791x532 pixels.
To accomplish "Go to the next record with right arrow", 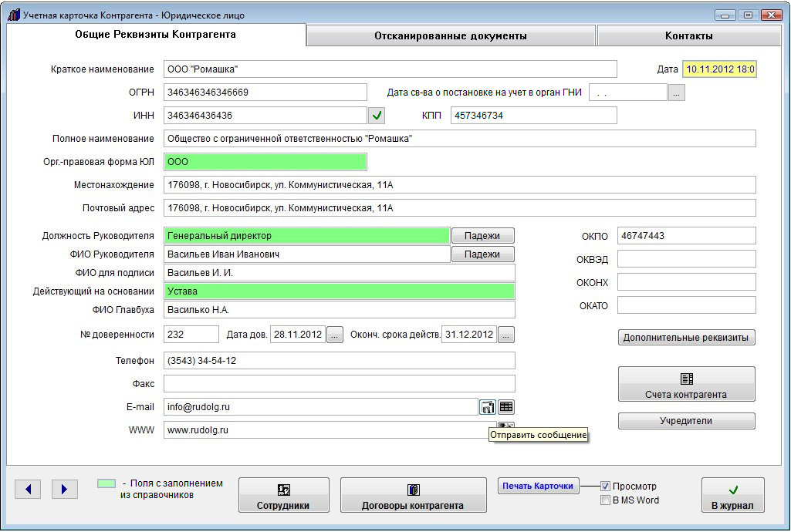I will coord(65,489).
